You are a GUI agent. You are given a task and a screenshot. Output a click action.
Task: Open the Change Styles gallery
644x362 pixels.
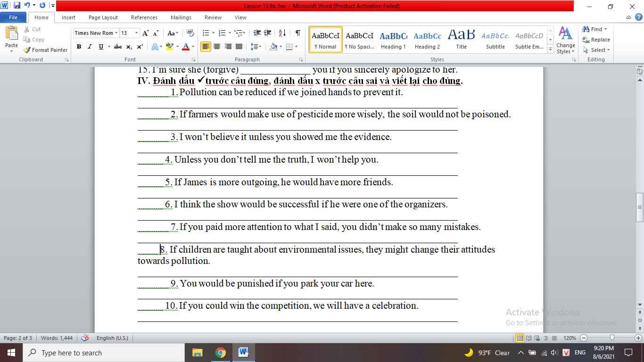click(565, 40)
